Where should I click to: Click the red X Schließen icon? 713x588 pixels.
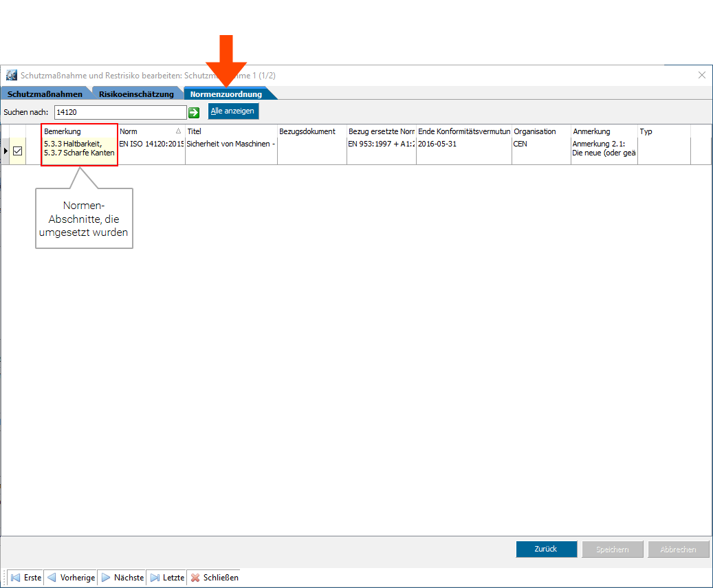pos(195,578)
